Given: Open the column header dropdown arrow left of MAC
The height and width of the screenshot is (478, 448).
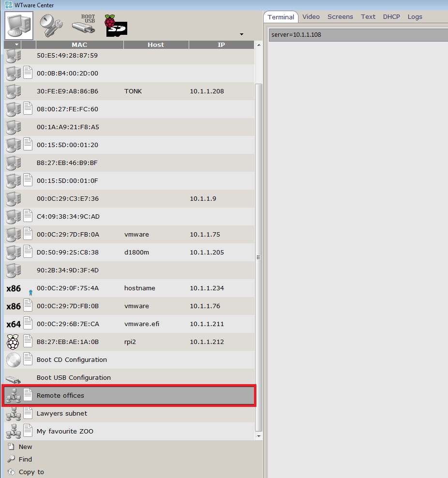Looking at the screenshot, I should coord(16,45).
